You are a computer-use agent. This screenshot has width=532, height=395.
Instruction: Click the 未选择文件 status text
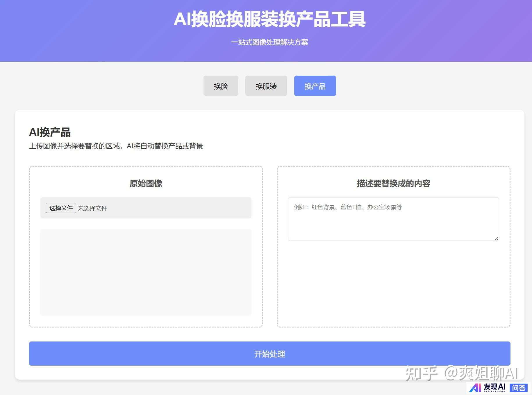tap(92, 208)
